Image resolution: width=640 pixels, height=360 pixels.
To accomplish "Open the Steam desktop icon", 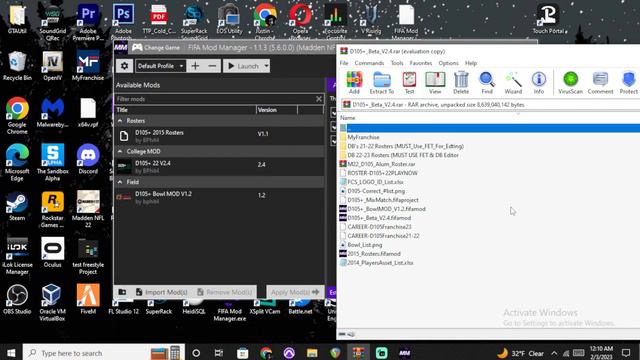I will point(17,206).
